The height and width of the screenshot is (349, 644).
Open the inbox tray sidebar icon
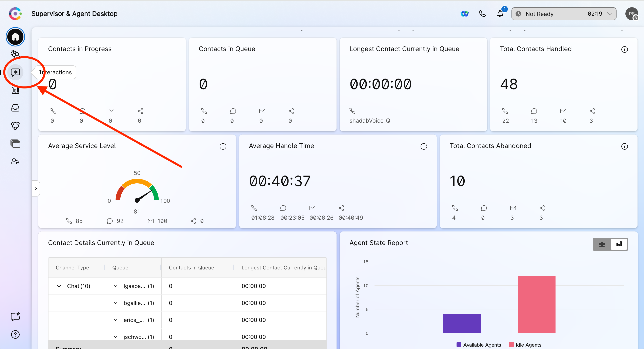point(15,108)
